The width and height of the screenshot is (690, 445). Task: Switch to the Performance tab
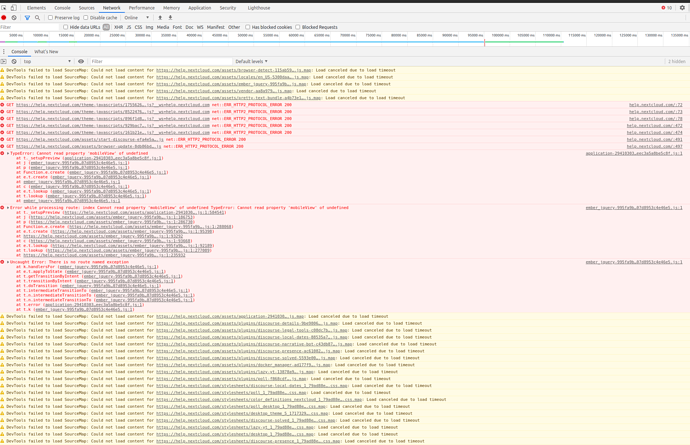tap(142, 8)
